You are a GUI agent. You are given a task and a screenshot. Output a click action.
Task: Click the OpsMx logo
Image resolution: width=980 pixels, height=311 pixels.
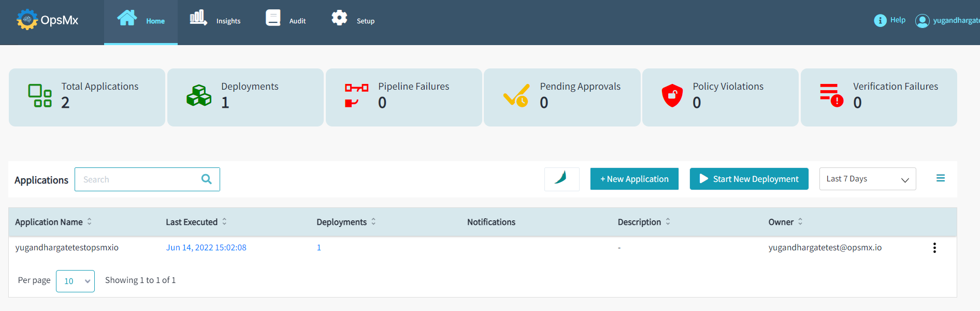pos(47,20)
